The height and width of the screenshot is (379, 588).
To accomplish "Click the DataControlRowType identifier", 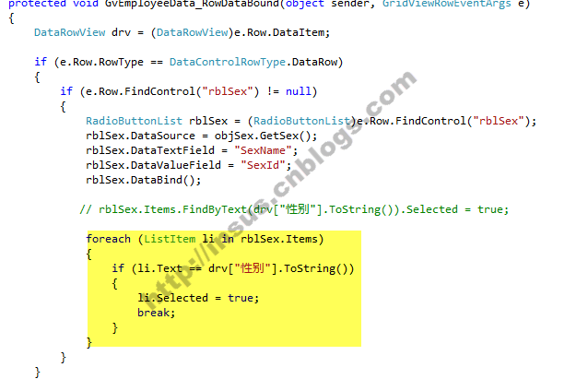I will [x=228, y=62].
